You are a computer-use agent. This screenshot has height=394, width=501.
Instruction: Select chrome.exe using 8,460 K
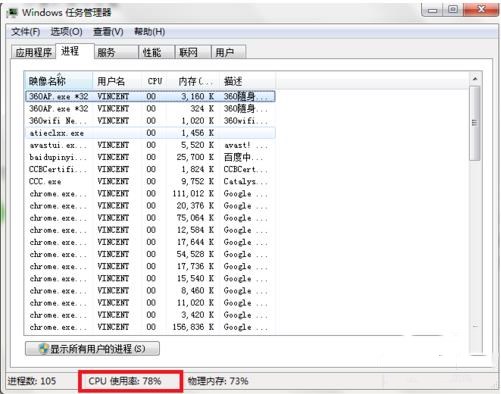click(x=150, y=291)
